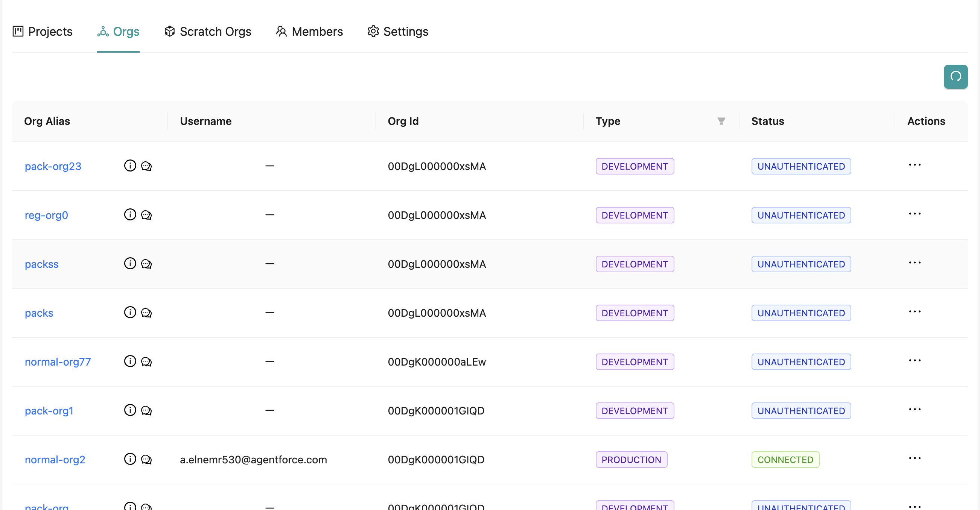Click info icon for normal-org2
The image size is (980, 510).
click(x=130, y=459)
